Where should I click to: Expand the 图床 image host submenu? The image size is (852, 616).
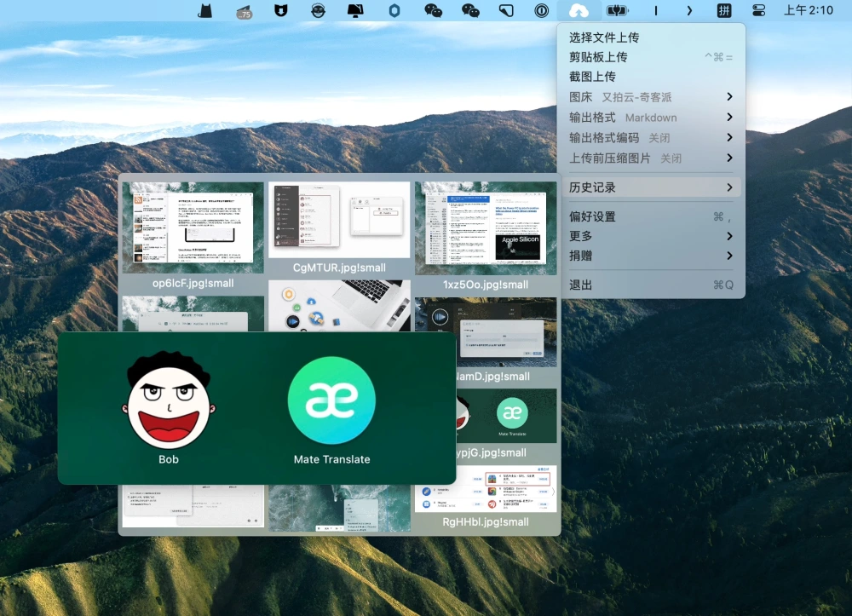(x=651, y=96)
